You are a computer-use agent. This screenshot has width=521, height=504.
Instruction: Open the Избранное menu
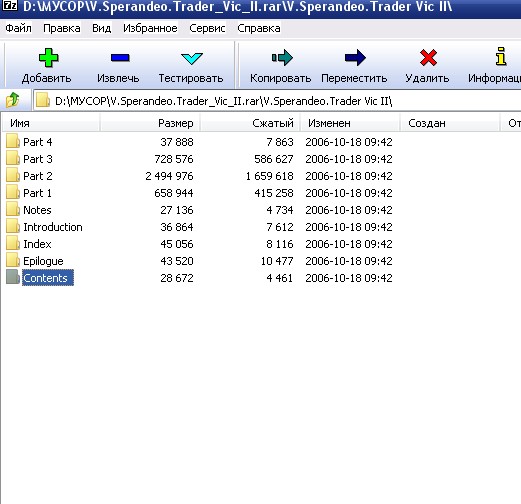pyautogui.click(x=150, y=28)
